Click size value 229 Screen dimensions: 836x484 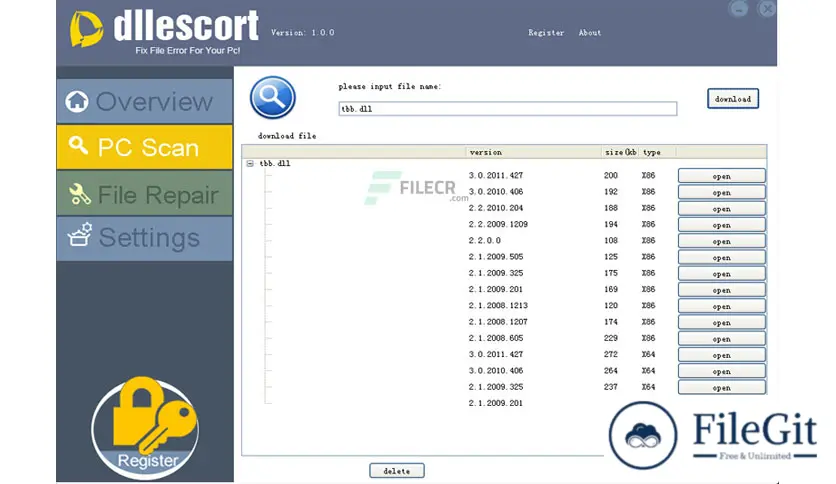coord(610,338)
